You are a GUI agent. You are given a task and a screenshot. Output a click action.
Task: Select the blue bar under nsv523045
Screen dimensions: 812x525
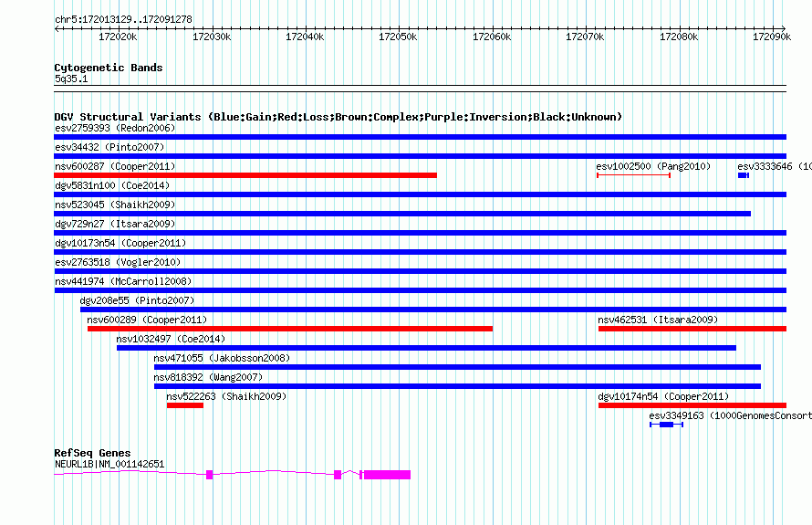(402, 214)
